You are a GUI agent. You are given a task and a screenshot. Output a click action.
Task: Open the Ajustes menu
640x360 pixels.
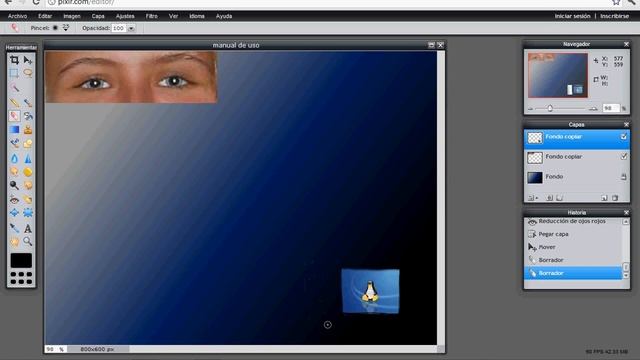pos(125,16)
